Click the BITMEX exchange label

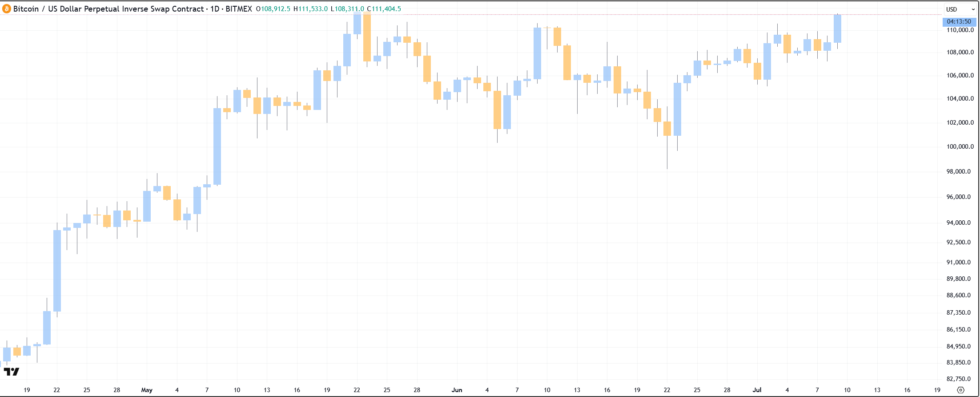click(239, 9)
